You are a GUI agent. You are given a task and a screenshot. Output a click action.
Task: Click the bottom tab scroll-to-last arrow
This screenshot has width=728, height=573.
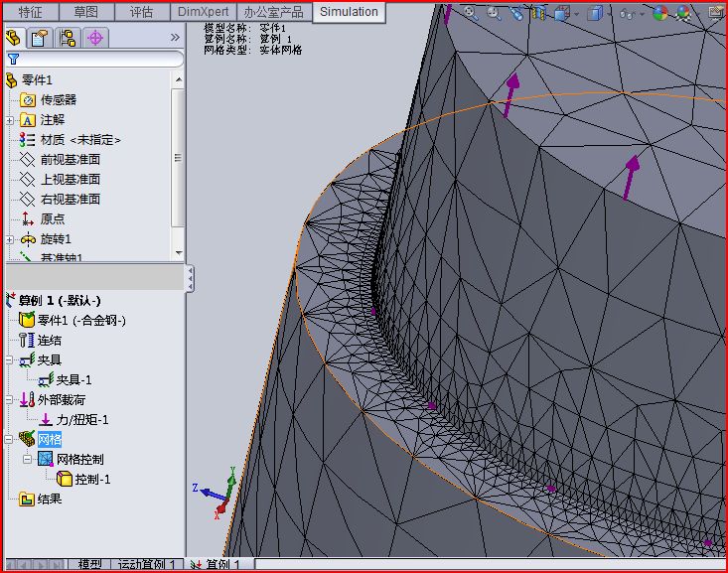click(x=58, y=565)
